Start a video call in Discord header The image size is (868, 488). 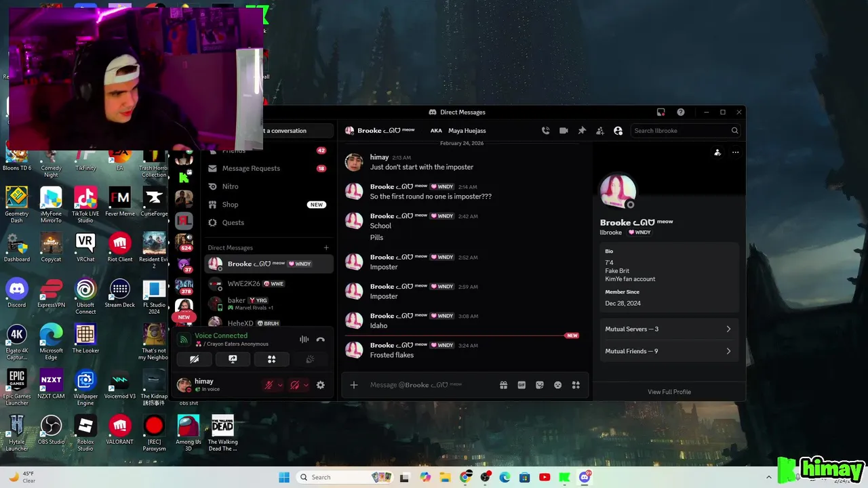(x=564, y=131)
